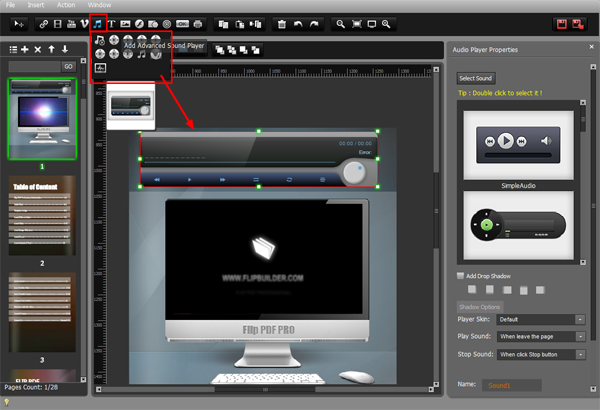The height and width of the screenshot is (410, 600).
Task: Click the waveform icon in sound submenu
Action: click(x=100, y=68)
